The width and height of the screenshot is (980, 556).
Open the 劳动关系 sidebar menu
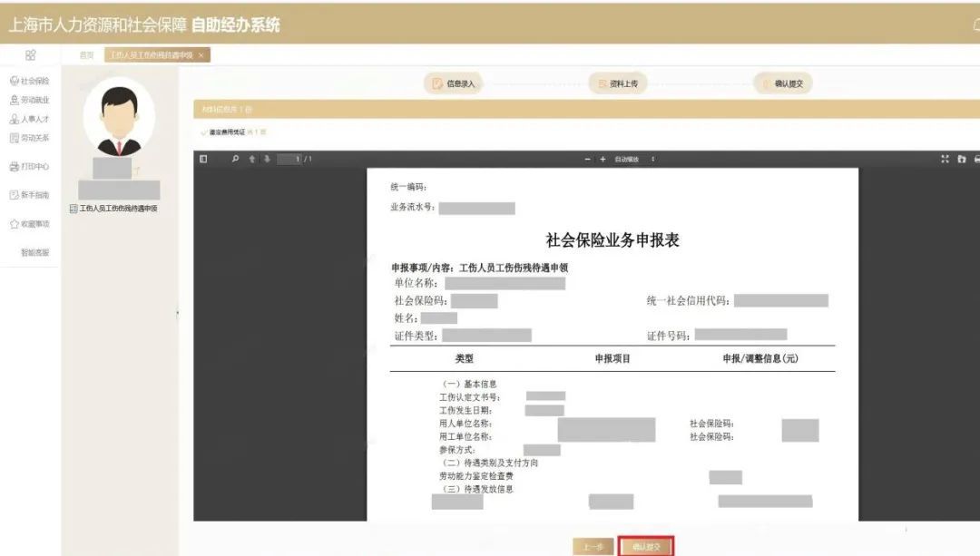coord(29,138)
